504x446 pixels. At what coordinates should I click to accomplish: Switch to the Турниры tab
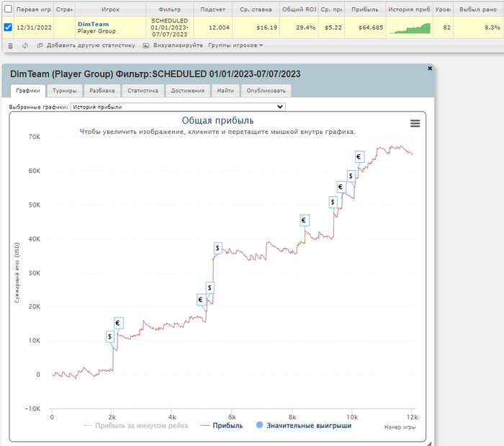click(65, 91)
